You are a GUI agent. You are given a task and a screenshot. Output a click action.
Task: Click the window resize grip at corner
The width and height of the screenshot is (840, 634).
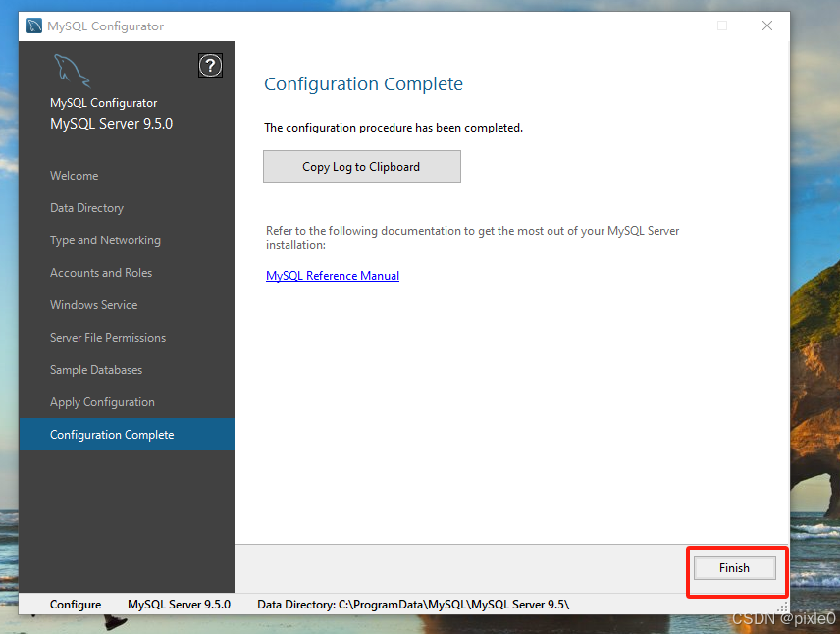pos(783,608)
